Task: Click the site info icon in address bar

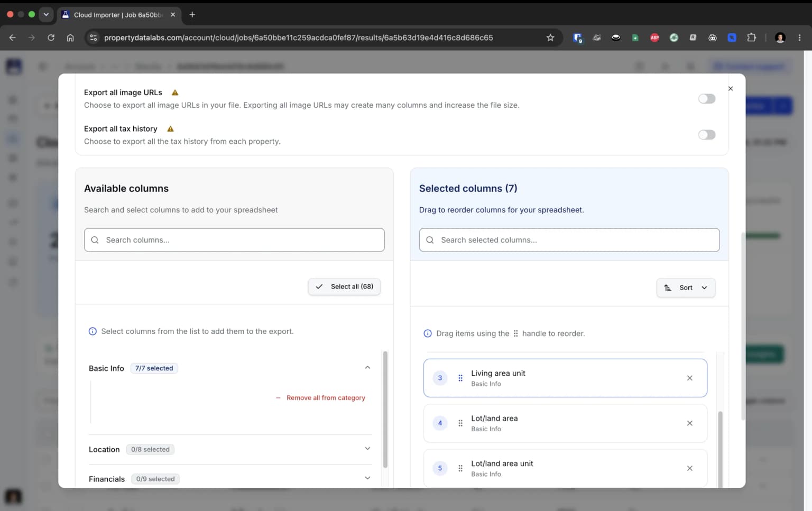Action: (94, 38)
